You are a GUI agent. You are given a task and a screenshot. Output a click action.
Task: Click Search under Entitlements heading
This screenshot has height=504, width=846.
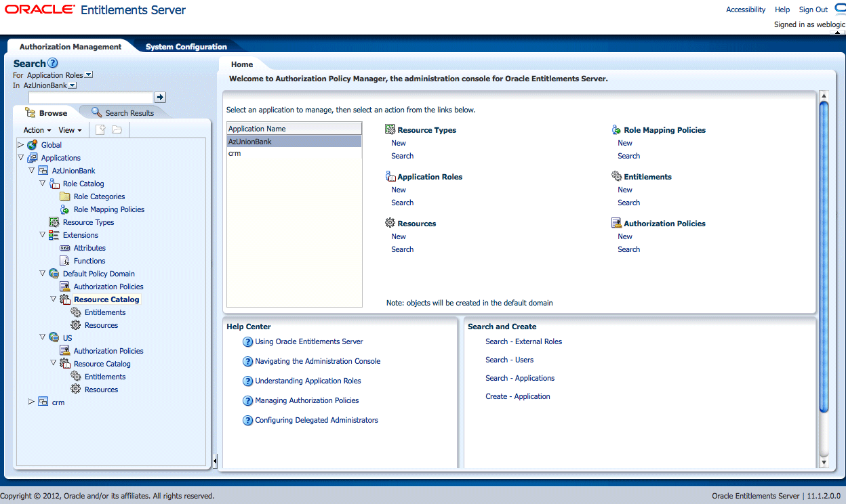pyautogui.click(x=628, y=203)
